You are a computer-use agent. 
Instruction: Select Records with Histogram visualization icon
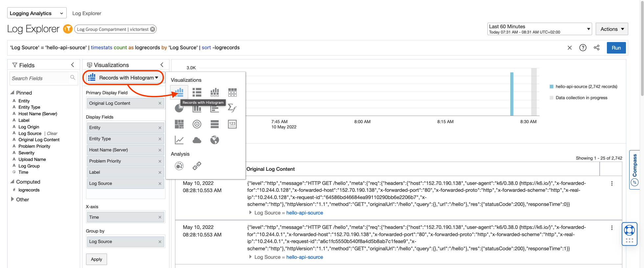coord(179,92)
